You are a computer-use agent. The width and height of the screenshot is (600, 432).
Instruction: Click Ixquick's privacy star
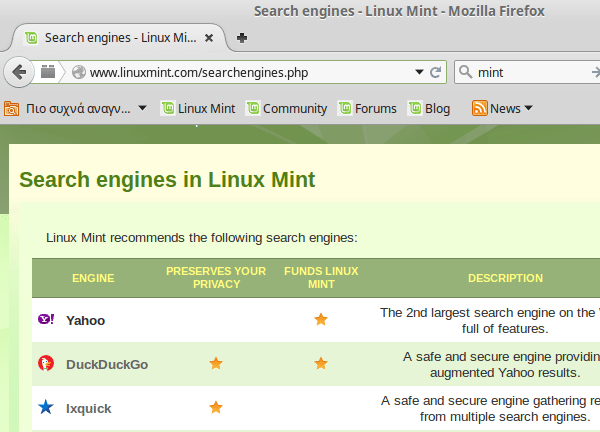click(216, 407)
